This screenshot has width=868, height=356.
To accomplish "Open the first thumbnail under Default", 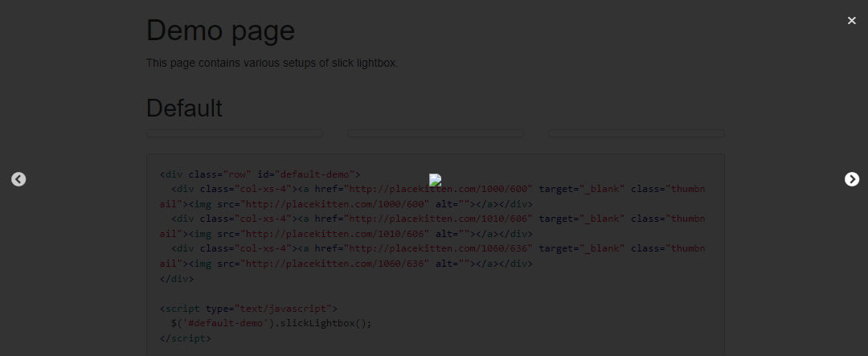I will point(234,133).
